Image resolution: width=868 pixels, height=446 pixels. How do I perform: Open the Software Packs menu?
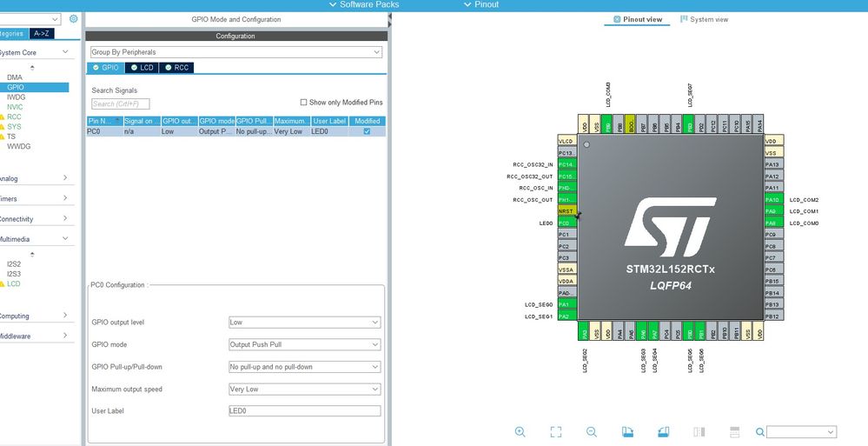pos(364,4)
